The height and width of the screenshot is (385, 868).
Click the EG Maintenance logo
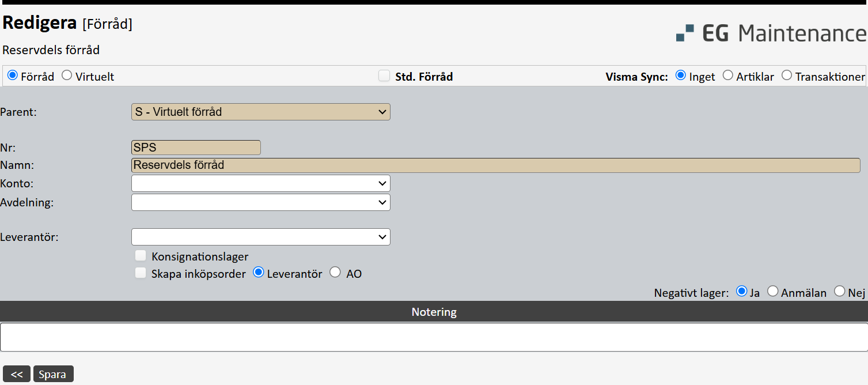point(771,33)
